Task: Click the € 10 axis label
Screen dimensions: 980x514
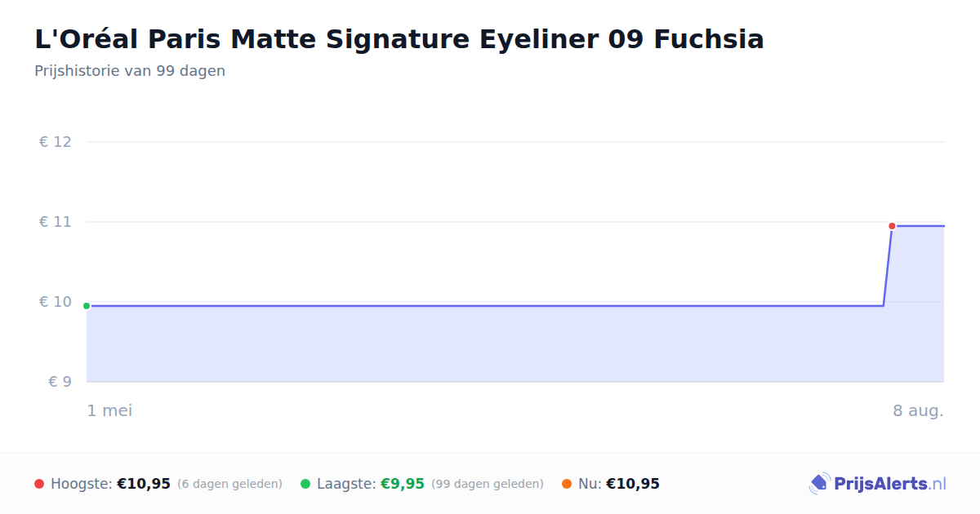Action: point(56,302)
